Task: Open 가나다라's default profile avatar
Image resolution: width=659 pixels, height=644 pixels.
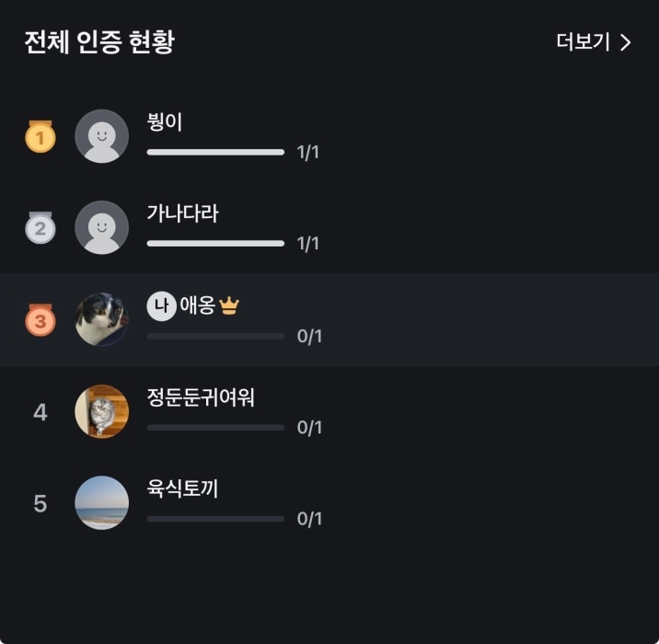Action: tap(101, 227)
